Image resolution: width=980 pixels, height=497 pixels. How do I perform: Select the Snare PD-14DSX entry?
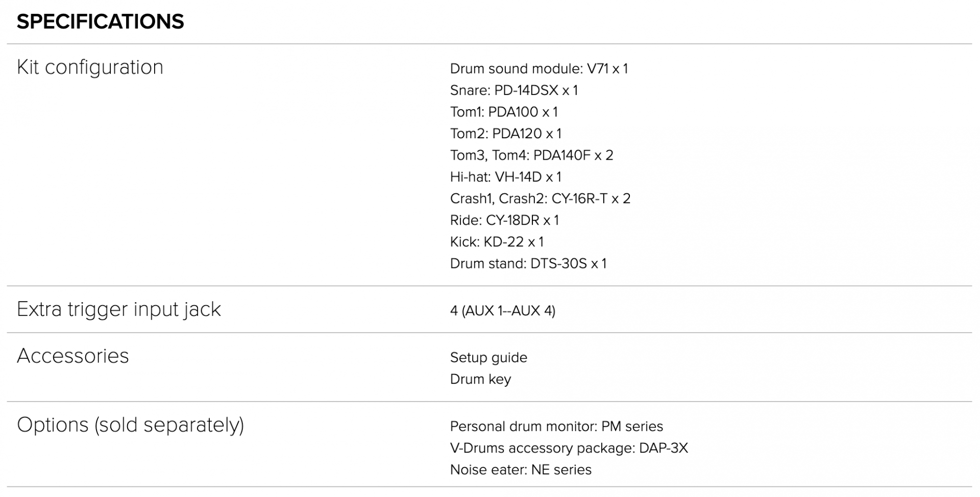pyautogui.click(x=514, y=90)
